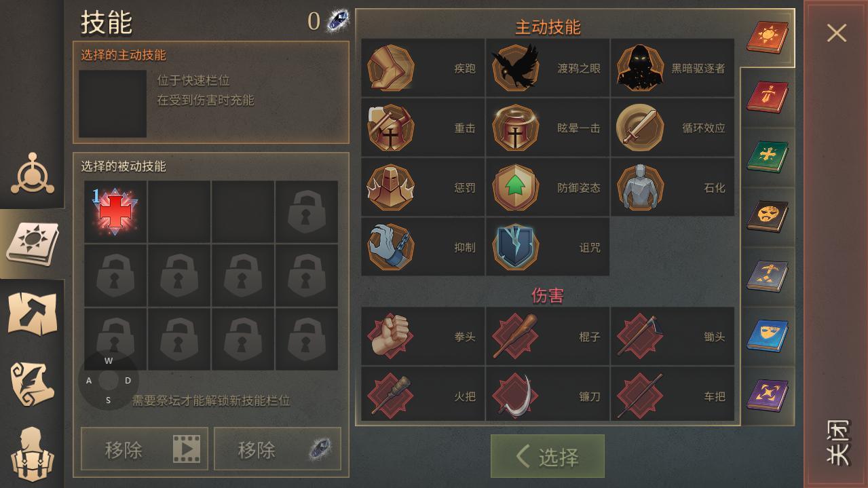Click 移除 button with video icon

coord(145,449)
